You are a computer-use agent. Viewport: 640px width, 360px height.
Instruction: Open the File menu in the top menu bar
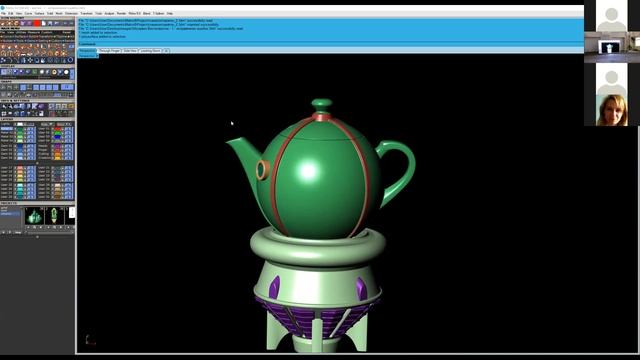[x=3, y=13]
